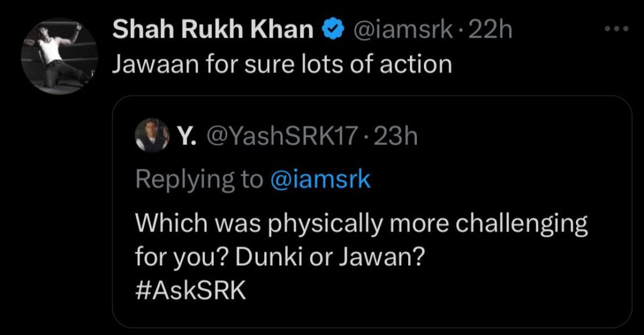
Task: Open the blue @iamsrk mention after "Replying to"
Action: tap(320, 180)
